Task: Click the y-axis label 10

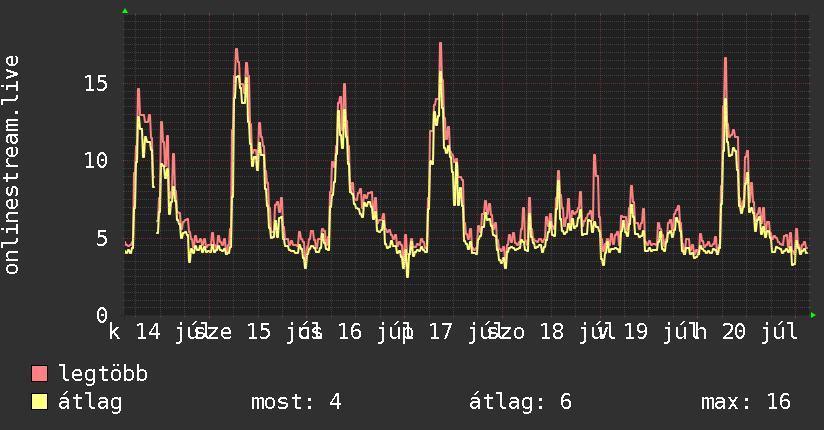Action: tap(96, 160)
